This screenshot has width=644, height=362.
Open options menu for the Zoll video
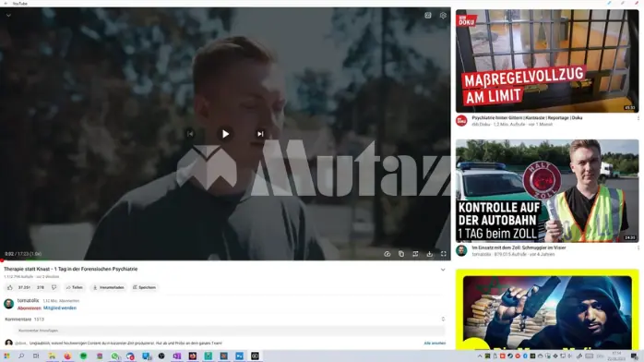(638, 248)
